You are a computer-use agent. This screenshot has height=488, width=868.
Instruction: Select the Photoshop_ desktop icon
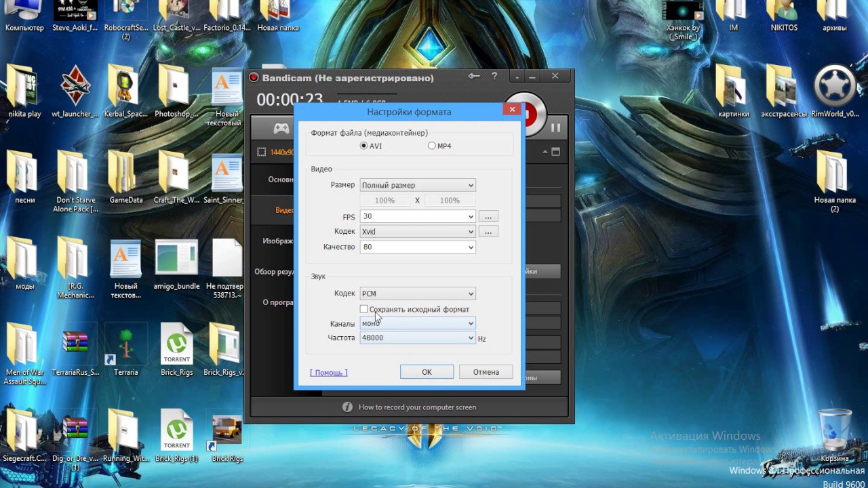176,91
